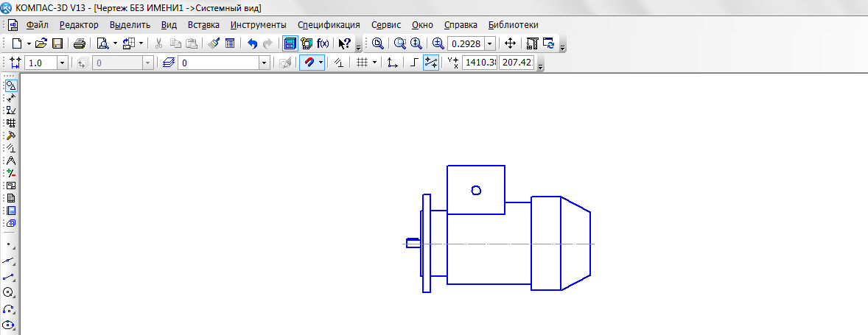The image size is (868, 335).
Task: Toggle the global snaps magnet button
Action: pos(309,63)
